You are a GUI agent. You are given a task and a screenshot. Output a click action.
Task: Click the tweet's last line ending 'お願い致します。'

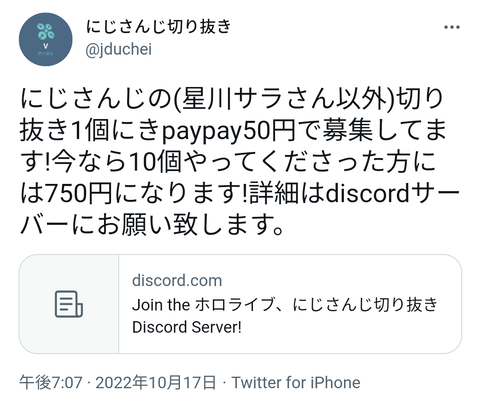tap(153, 225)
